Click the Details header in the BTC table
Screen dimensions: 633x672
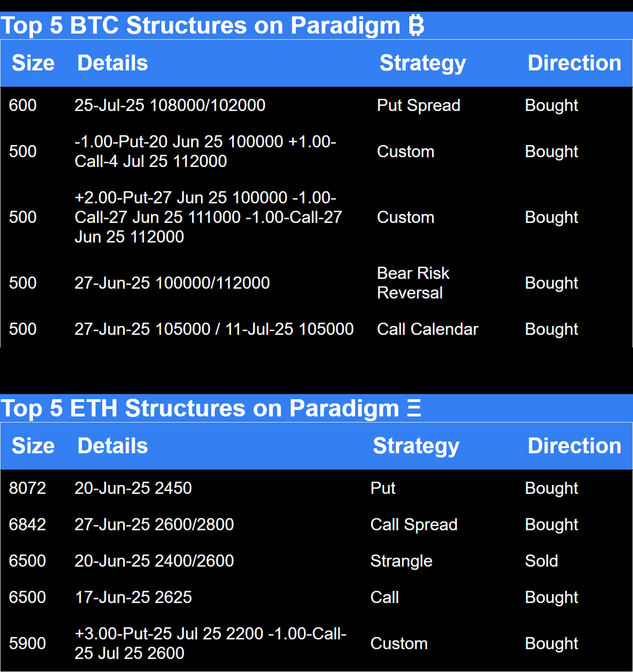point(112,63)
